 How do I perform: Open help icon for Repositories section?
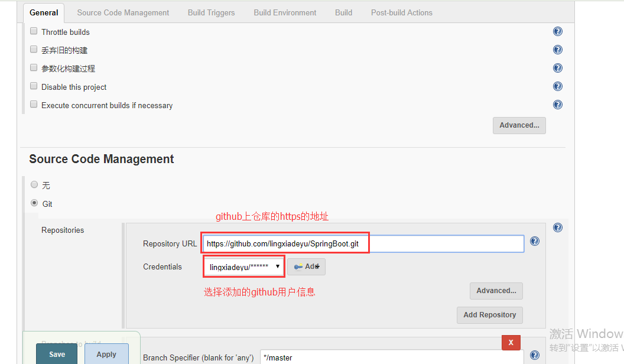click(558, 227)
